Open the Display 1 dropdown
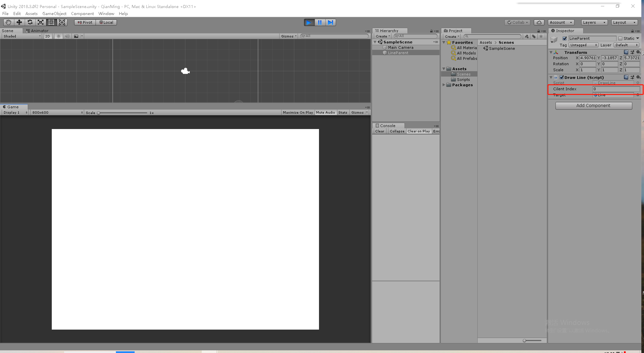This screenshot has height=353, width=644. 15,112
